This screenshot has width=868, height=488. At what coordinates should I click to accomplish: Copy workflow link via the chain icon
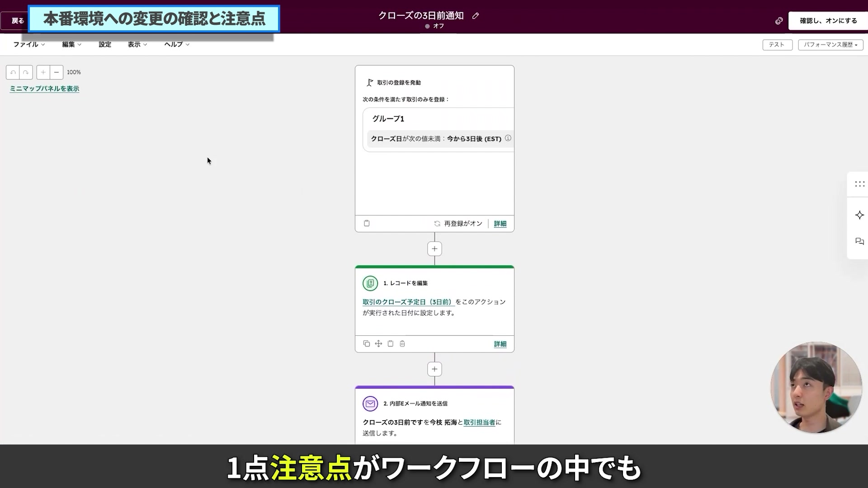click(778, 21)
